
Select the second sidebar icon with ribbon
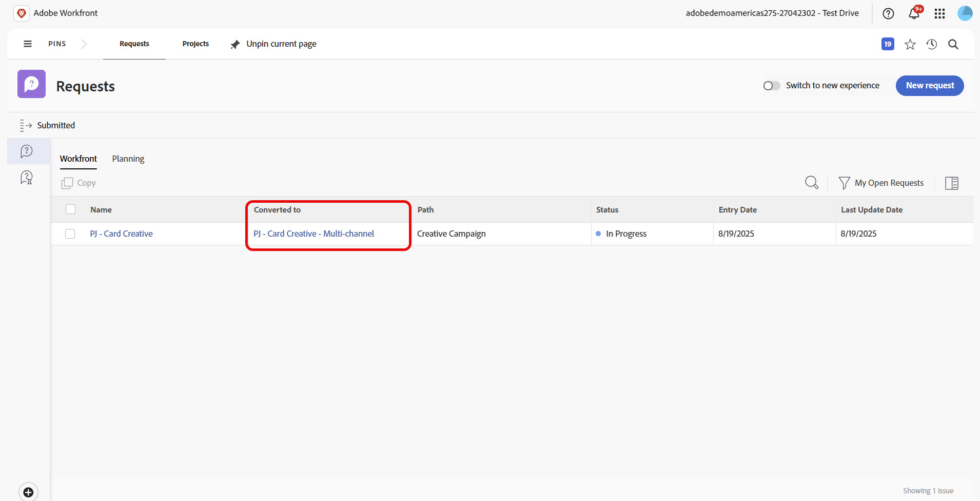[x=27, y=178]
